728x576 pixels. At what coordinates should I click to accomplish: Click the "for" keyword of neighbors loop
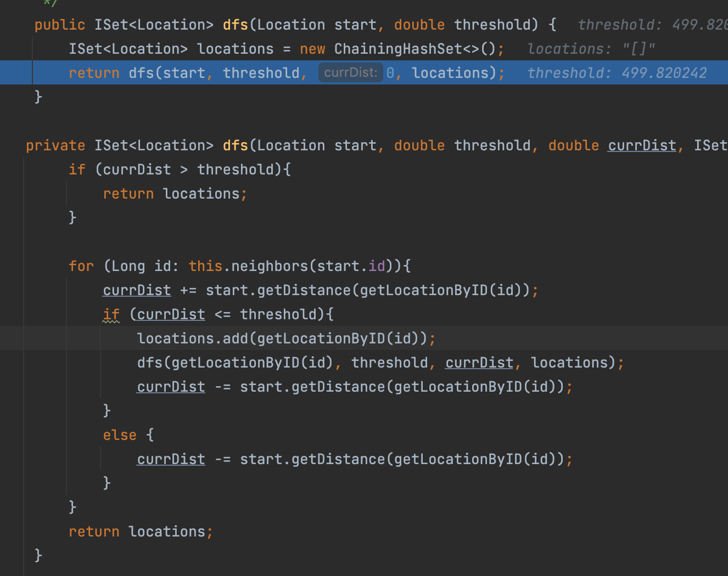(81, 266)
